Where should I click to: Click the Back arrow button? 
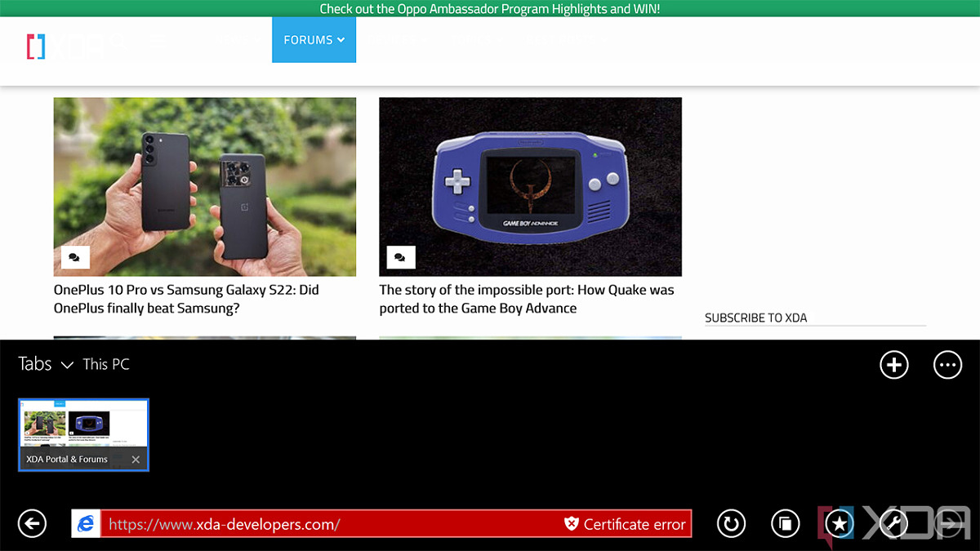click(x=32, y=523)
